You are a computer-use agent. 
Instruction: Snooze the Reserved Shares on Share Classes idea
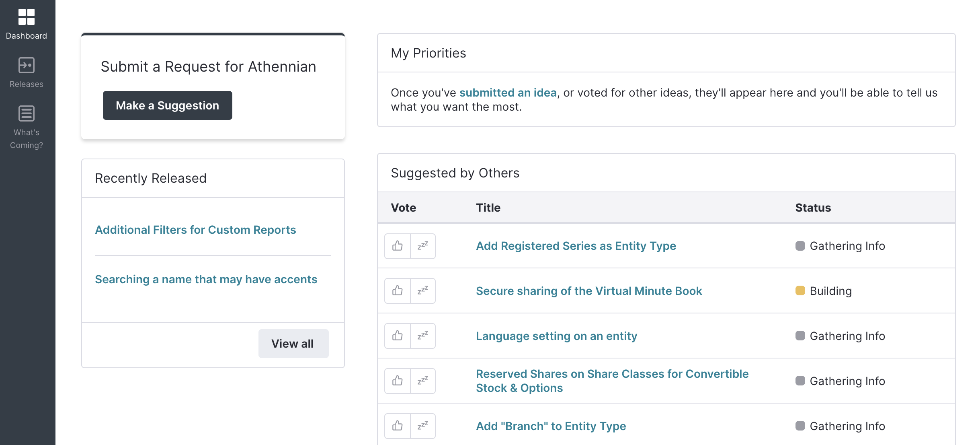click(422, 381)
